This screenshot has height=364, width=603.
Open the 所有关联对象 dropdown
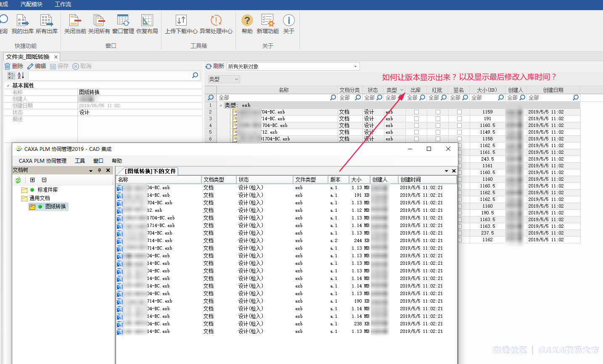tap(356, 66)
